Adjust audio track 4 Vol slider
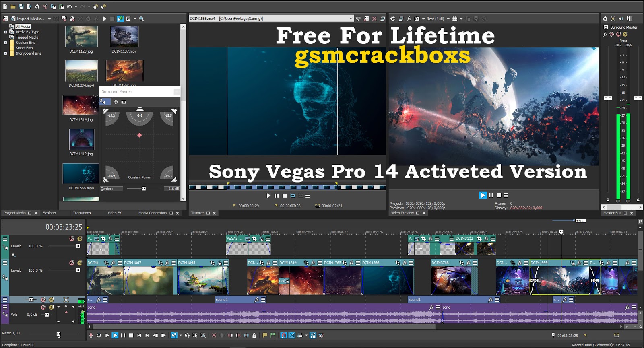 coord(47,315)
